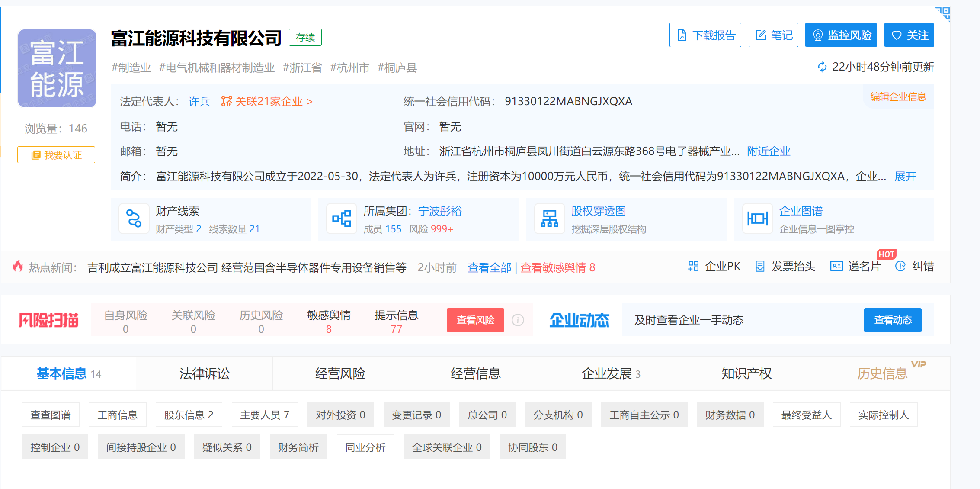The width and height of the screenshot is (980, 489).
Task: Click the red 查看风险 button
Action: point(475,320)
